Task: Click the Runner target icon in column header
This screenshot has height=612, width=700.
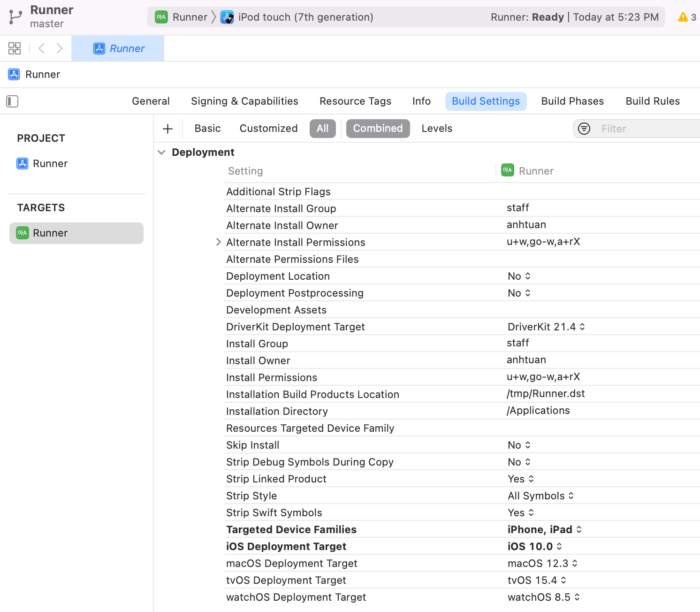Action: 508,170
